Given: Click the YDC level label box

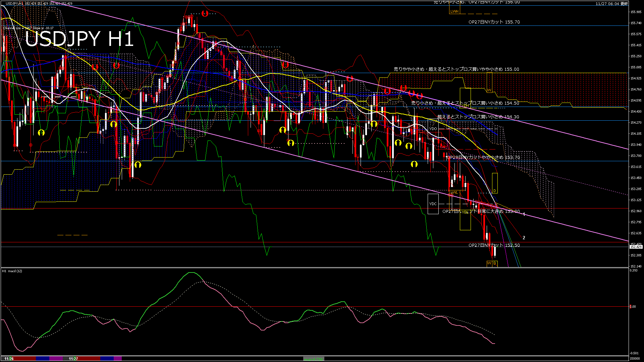Looking at the screenshot, I should (433, 204).
